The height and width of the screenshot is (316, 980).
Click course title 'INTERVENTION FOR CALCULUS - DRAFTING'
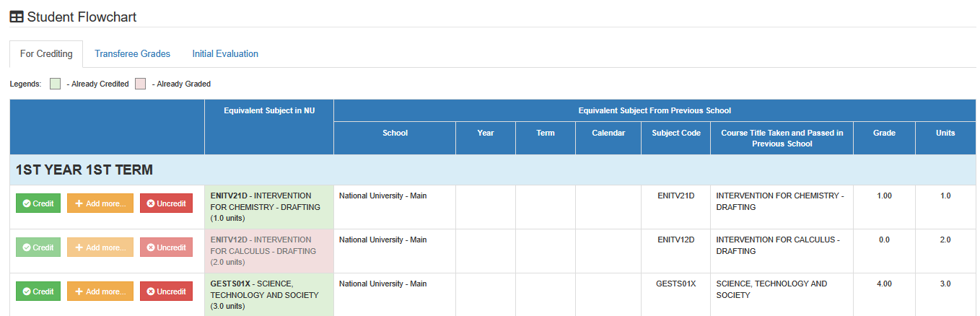click(777, 245)
